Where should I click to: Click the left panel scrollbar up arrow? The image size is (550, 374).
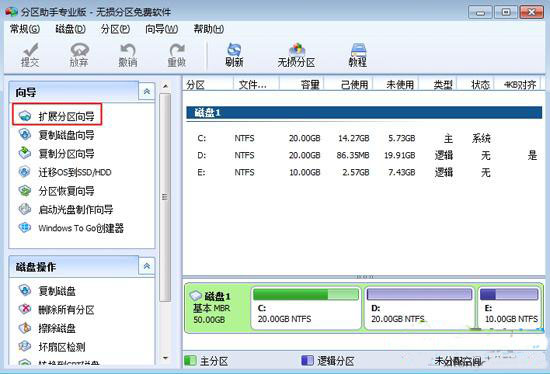tap(165, 86)
